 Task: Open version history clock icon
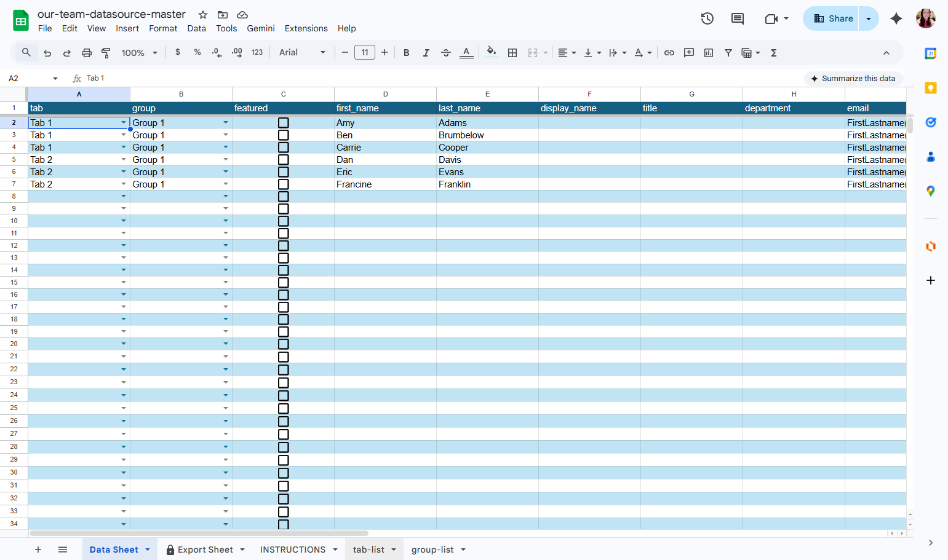point(707,18)
